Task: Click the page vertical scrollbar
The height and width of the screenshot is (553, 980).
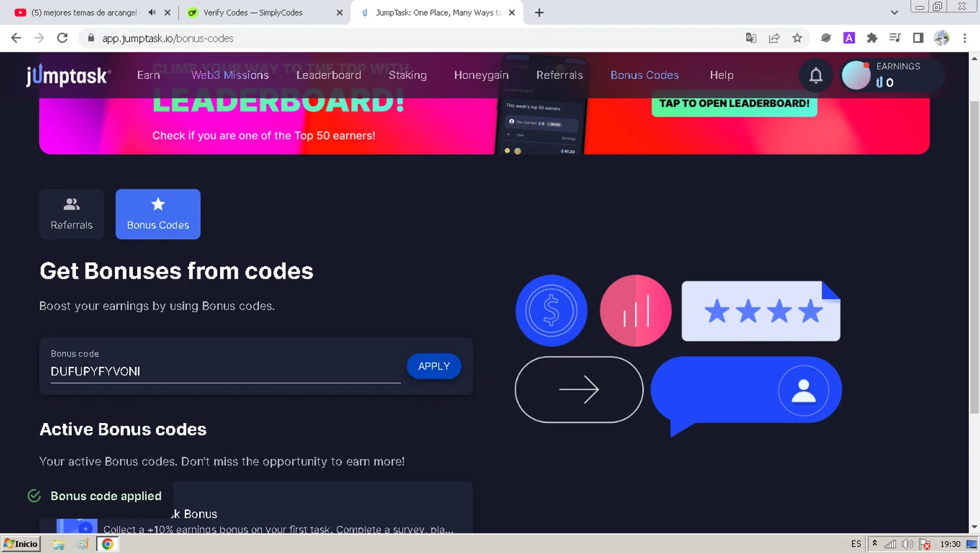Action: click(x=974, y=258)
